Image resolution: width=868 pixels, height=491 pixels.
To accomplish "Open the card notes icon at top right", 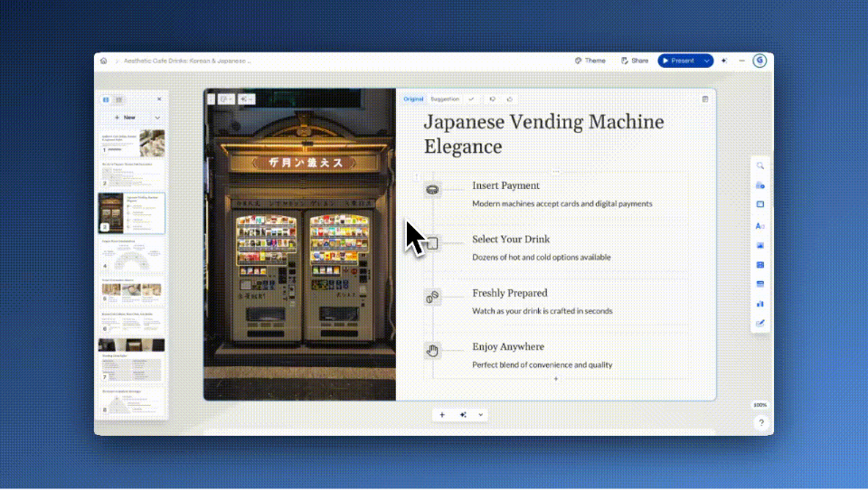I will point(704,99).
